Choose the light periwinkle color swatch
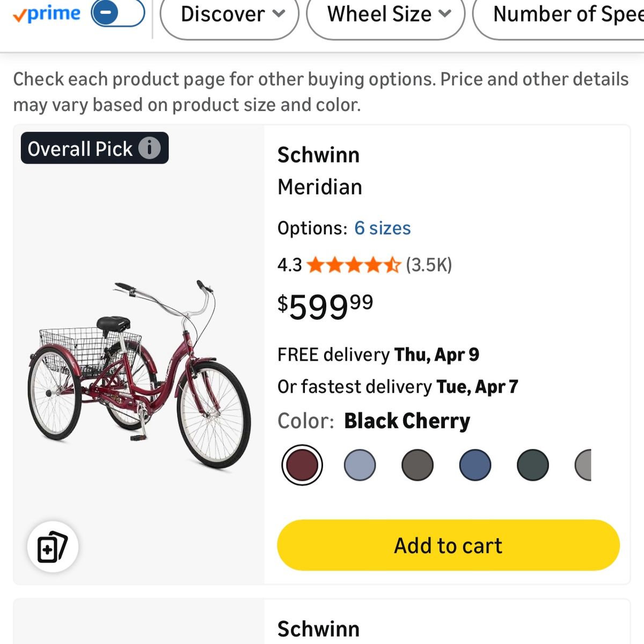Viewport: 644px width, 644px height. pyautogui.click(x=360, y=465)
